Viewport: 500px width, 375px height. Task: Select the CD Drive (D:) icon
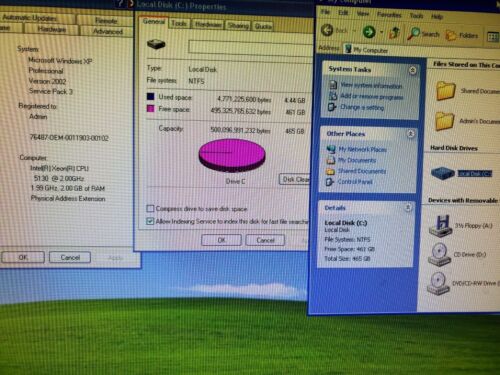pyautogui.click(x=439, y=255)
